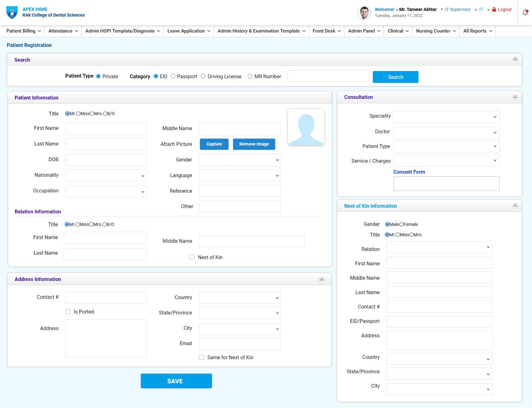Select the Passport category radio button

(x=173, y=76)
